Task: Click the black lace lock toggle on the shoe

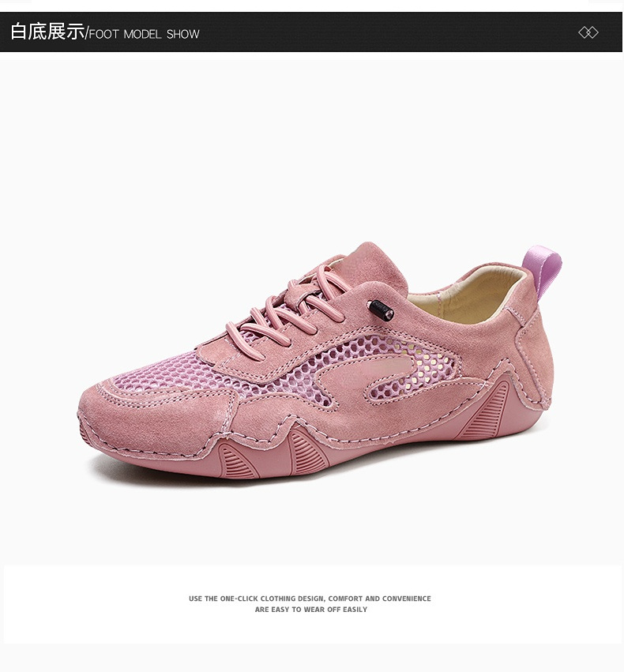Action: click(x=381, y=310)
